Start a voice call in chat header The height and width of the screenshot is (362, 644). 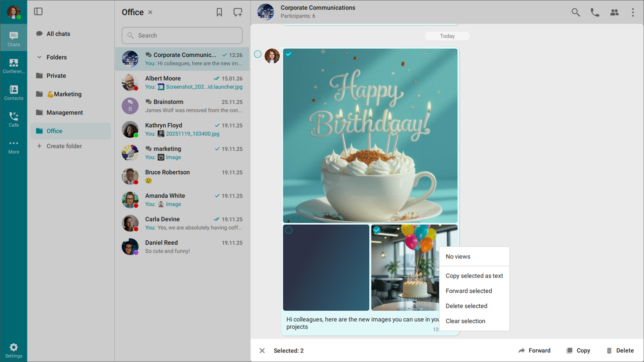[x=595, y=12]
